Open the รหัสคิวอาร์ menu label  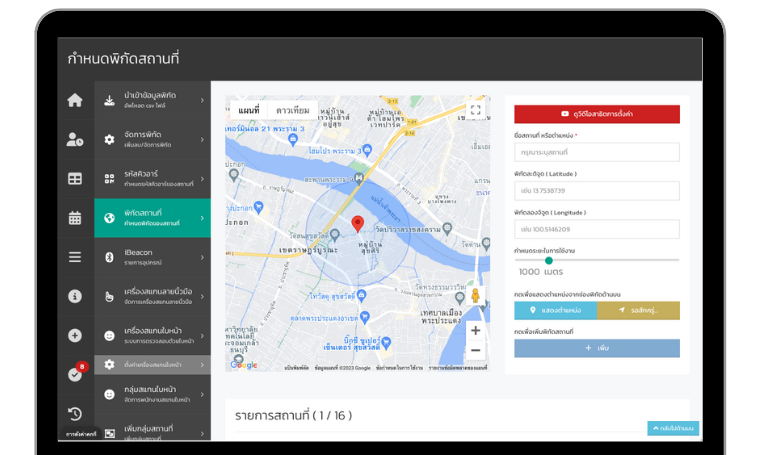point(141,173)
